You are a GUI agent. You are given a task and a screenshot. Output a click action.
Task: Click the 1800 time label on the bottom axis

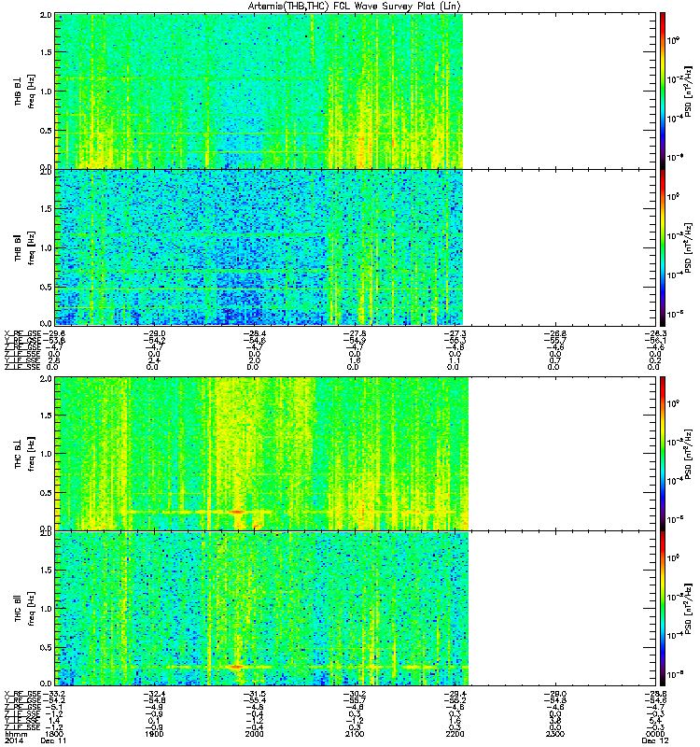click(53, 734)
